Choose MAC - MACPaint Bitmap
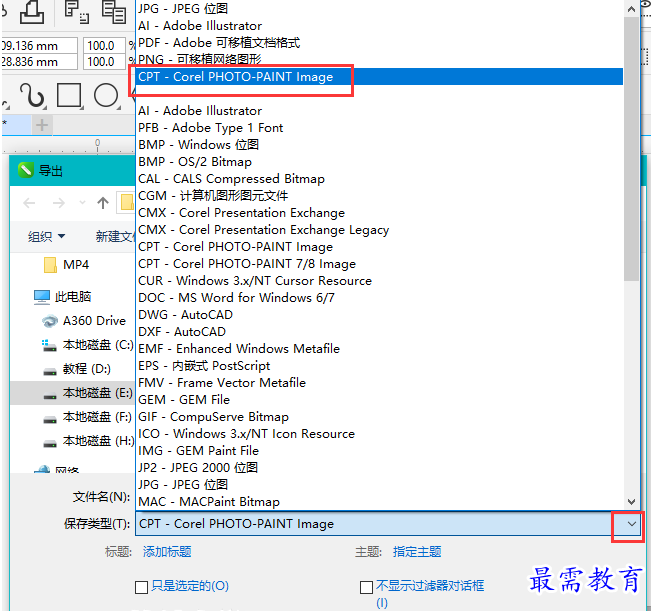651x611 pixels. (x=379, y=502)
